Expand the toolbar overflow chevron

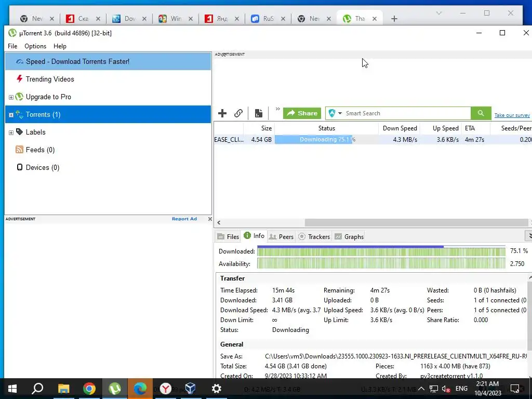277,109
